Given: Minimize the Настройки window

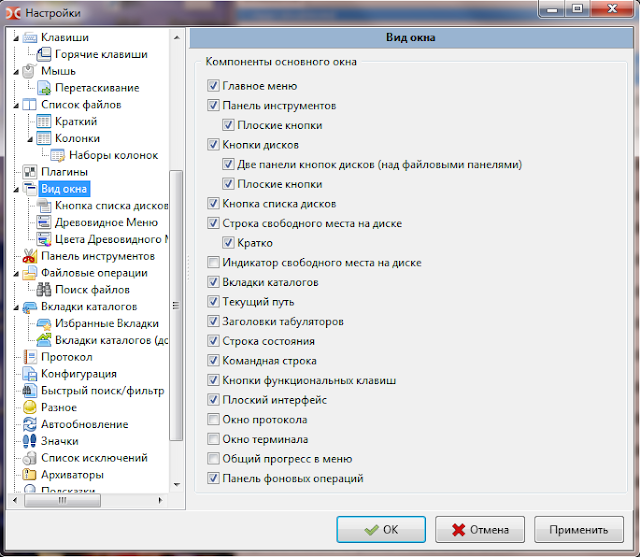Looking at the screenshot, I should click(552, 9).
